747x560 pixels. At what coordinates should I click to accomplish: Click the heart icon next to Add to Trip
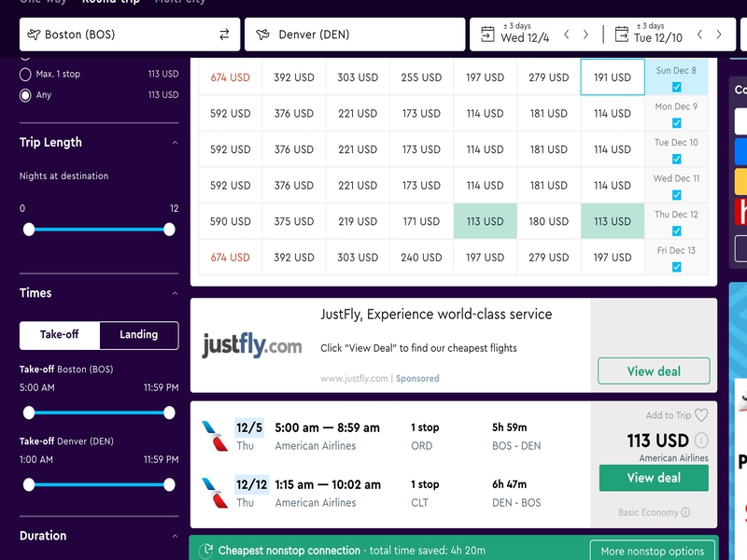coord(701,415)
